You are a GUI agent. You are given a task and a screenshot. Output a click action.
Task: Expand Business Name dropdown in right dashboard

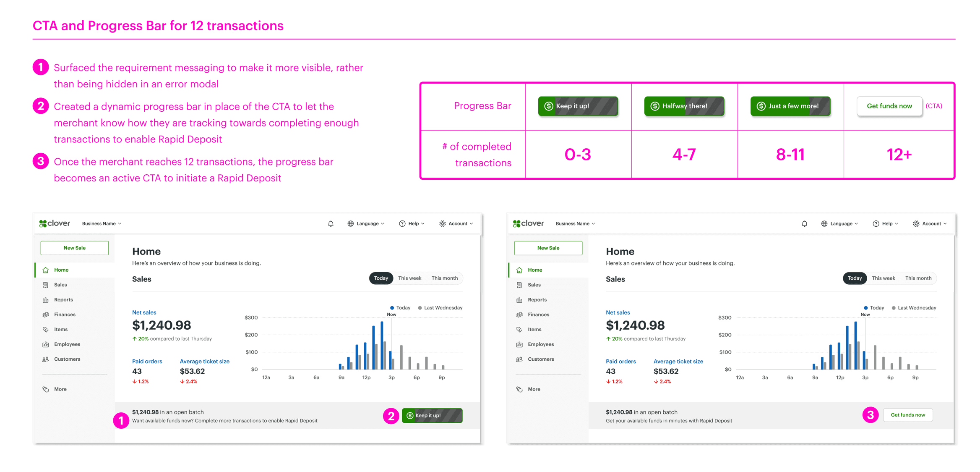pyautogui.click(x=575, y=224)
